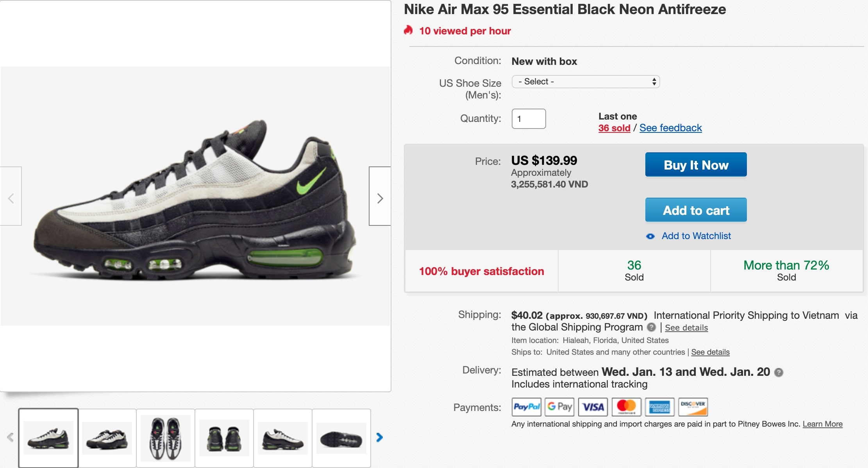868x468 pixels.
Task: Click the Discover card icon
Action: coord(693,407)
